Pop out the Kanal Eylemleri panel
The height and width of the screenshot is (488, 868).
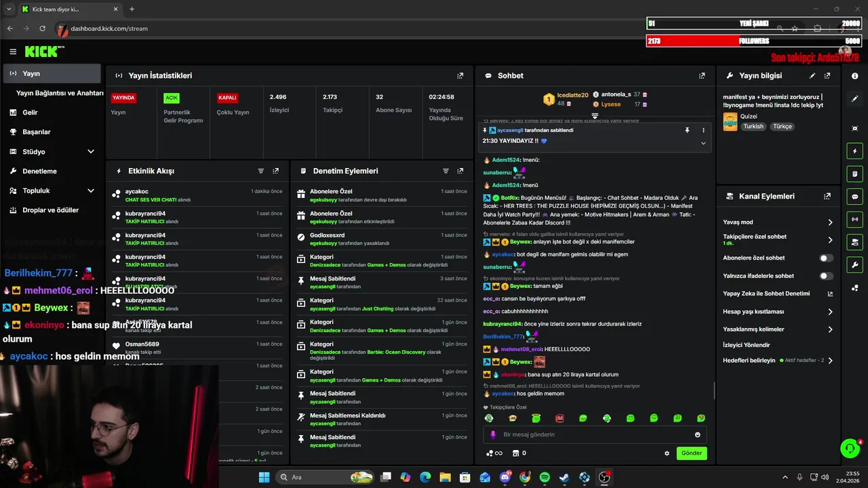[827, 197]
